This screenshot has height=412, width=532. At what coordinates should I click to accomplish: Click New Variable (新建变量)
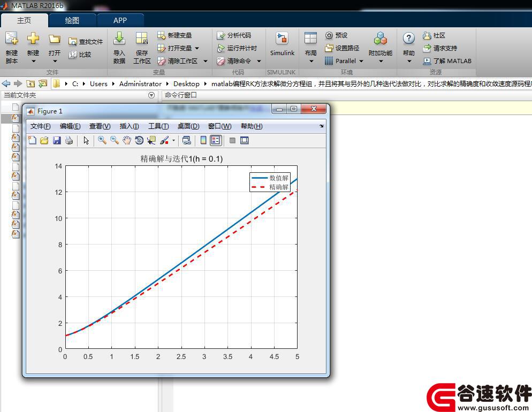coord(174,35)
